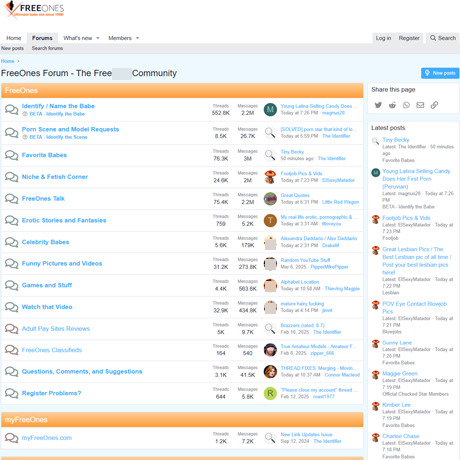Open Identify / Name the Babe forum
This screenshot has height=460, width=460.
[x=58, y=106]
